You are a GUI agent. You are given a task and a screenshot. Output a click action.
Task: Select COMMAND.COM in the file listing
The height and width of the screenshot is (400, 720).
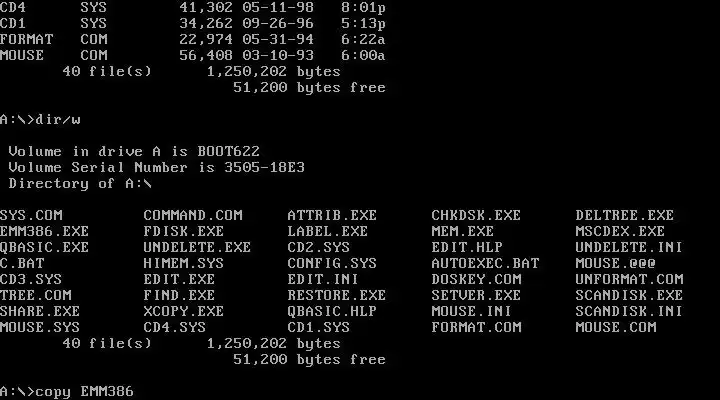point(193,215)
